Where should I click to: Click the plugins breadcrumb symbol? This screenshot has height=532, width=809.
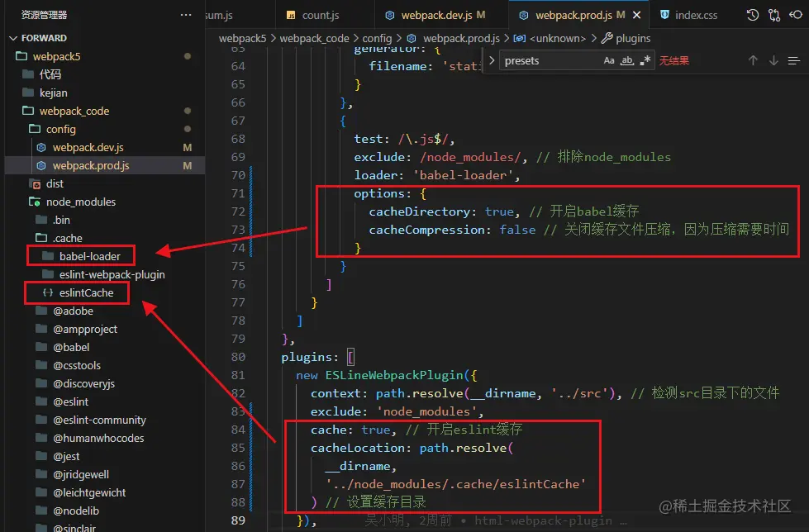[x=633, y=38]
